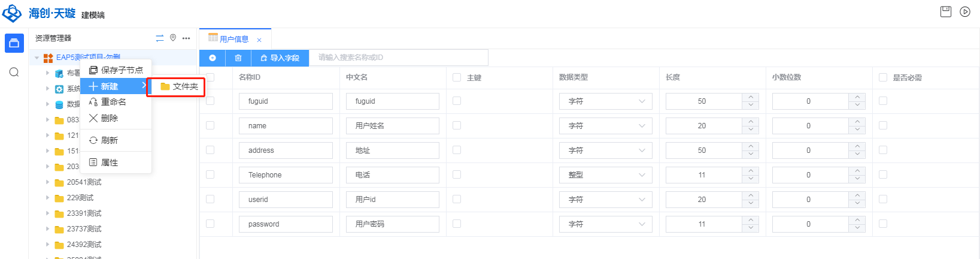Select 文件夹 in the 新建 submenu

point(179,87)
